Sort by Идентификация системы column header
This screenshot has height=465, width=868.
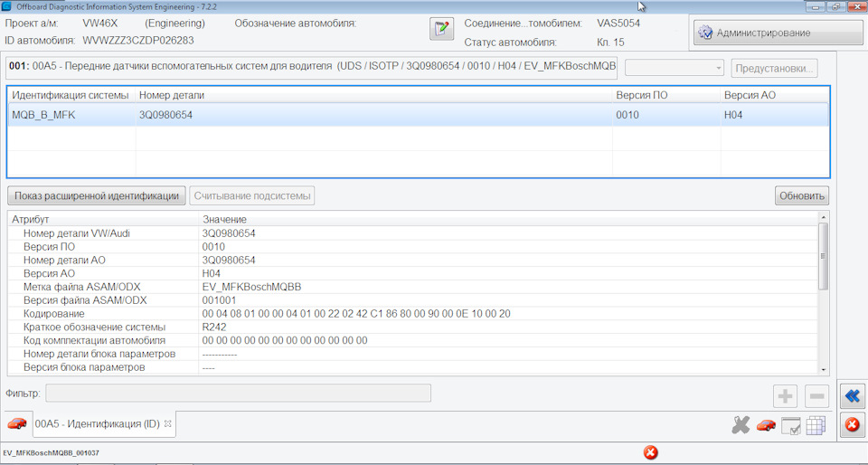click(71, 95)
